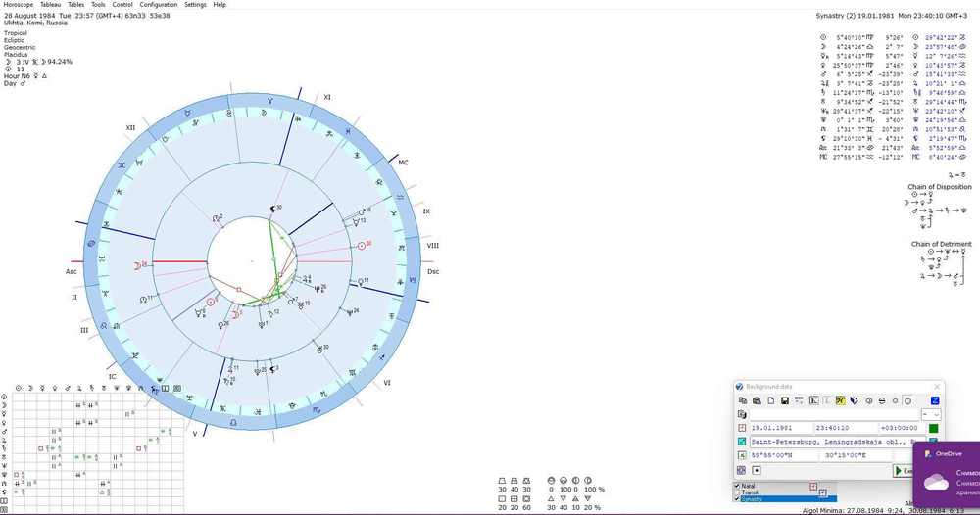This screenshot has height=515, width=980.
Task: Click the plus box on Transit row
Action: [x=822, y=493]
